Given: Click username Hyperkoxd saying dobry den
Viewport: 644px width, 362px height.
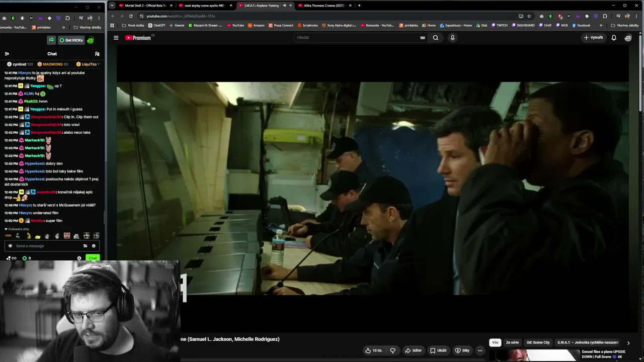Looking at the screenshot, I should tap(35, 163).
